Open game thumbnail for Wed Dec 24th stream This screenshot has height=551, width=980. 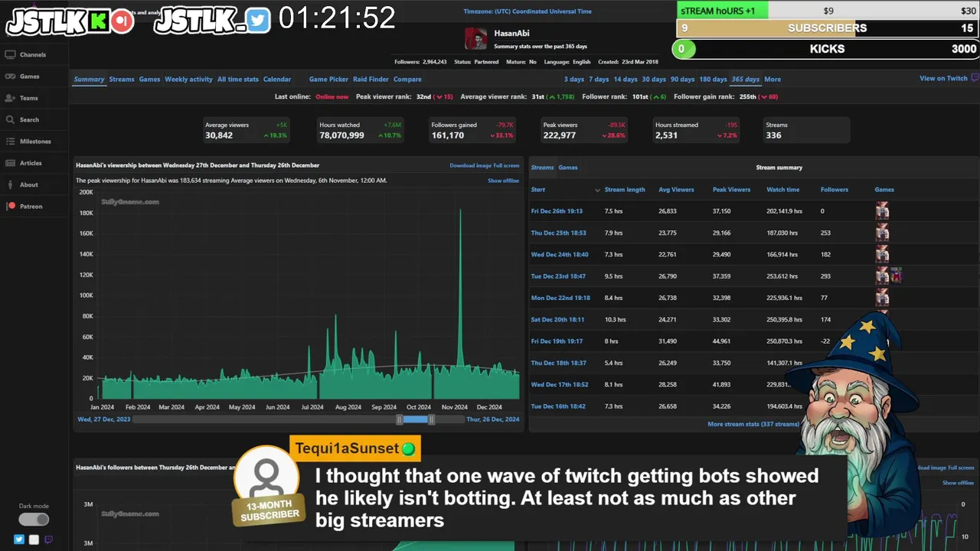882,254
